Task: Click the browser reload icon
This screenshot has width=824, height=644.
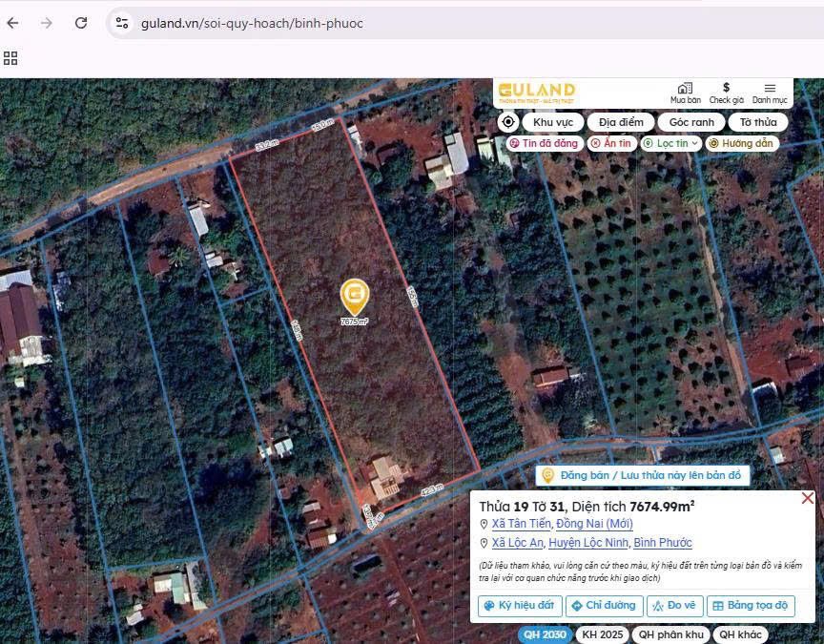Action: pyautogui.click(x=81, y=23)
